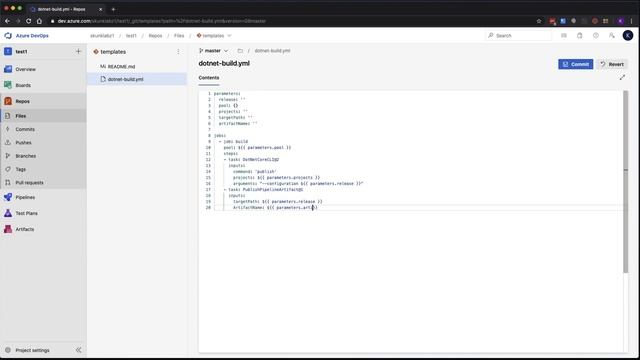Viewport: 640px width, 360px height.
Task: Bookmark this page with the star icon
Action: click(539, 21)
